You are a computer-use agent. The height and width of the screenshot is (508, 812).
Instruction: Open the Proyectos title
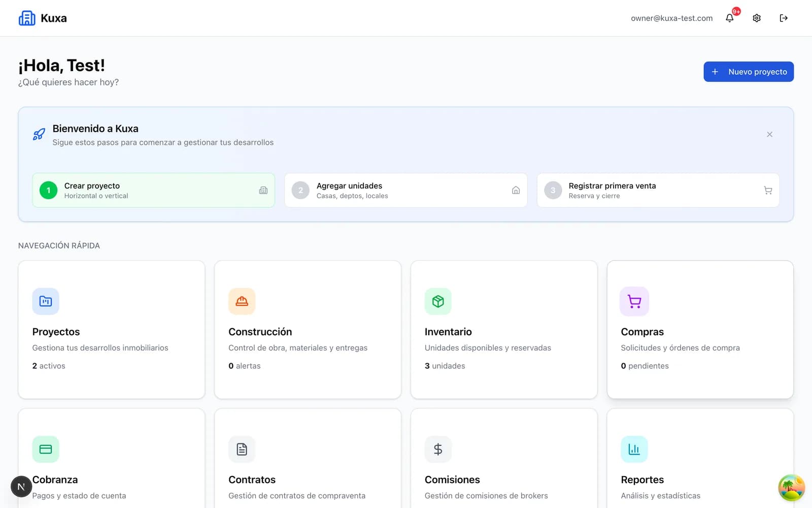tap(56, 332)
